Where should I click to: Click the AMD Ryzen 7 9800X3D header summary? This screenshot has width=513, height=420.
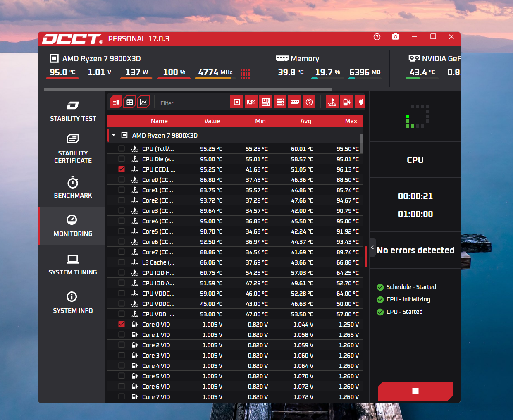[x=101, y=59]
